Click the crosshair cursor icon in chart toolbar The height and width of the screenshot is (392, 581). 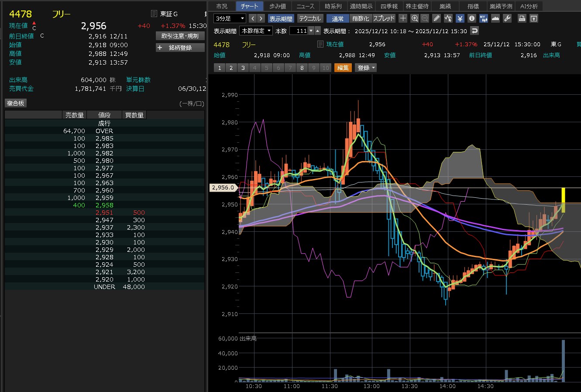[x=403, y=18]
